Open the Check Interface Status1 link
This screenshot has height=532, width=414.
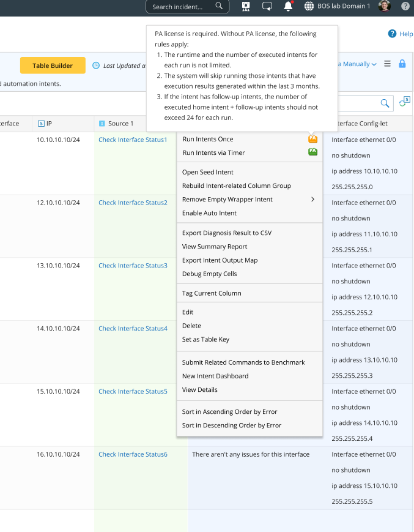coord(133,140)
